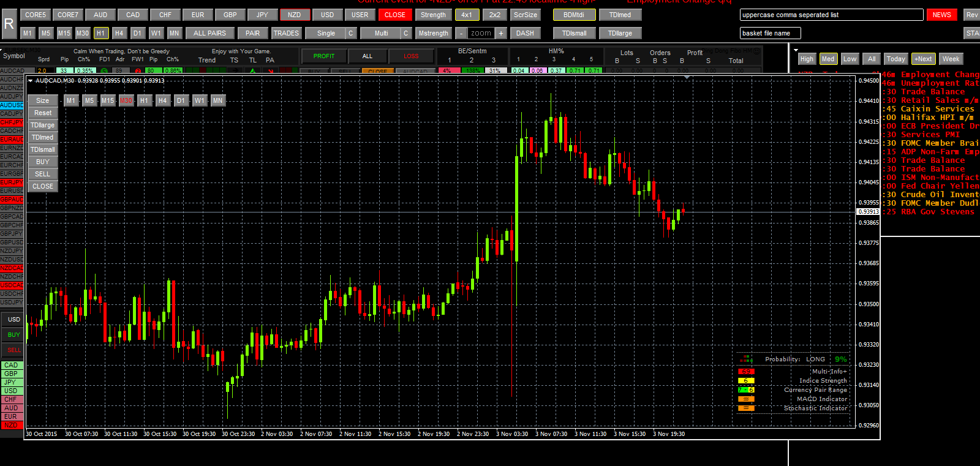Click the red NEWS button

tap(942, 15)
